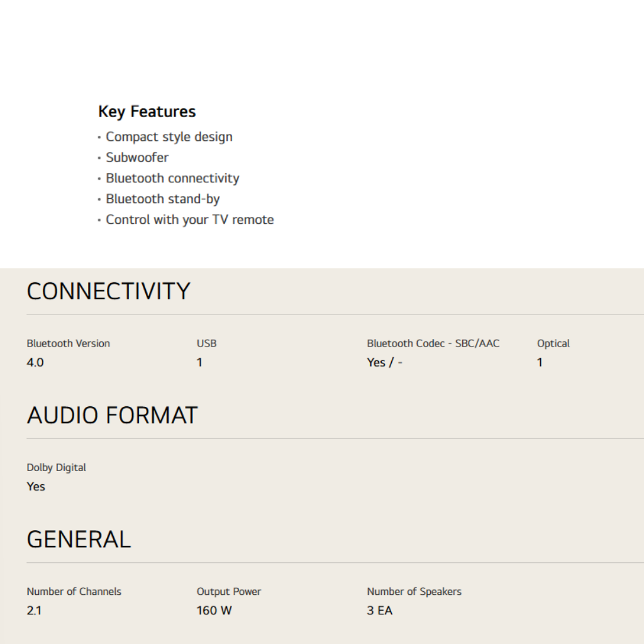This screenshot has height=644, width=644.
Task: Select the Compact style design bullet
Action: tap(169, 137)
